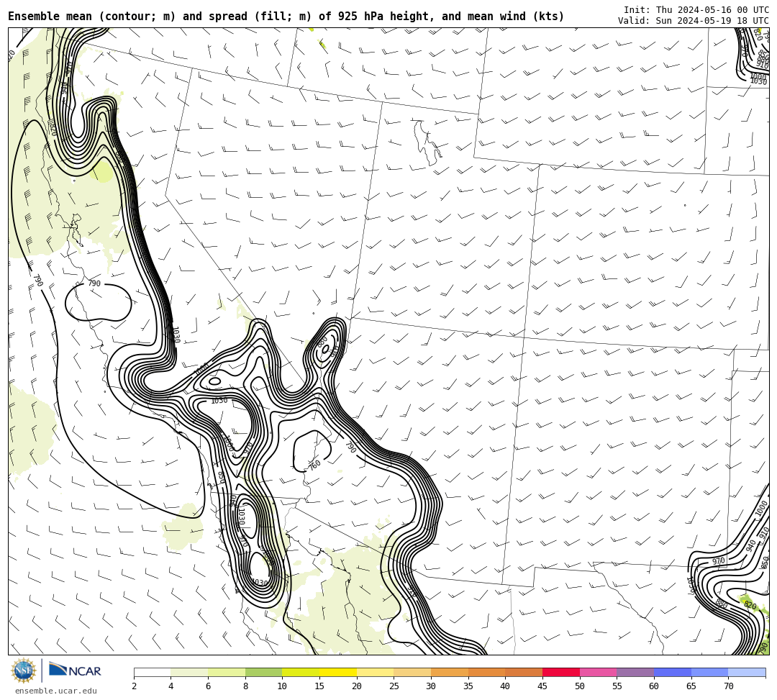The image size is (777, 700).
Task: Click the color bar tick label 35
Action: point(468,686)
